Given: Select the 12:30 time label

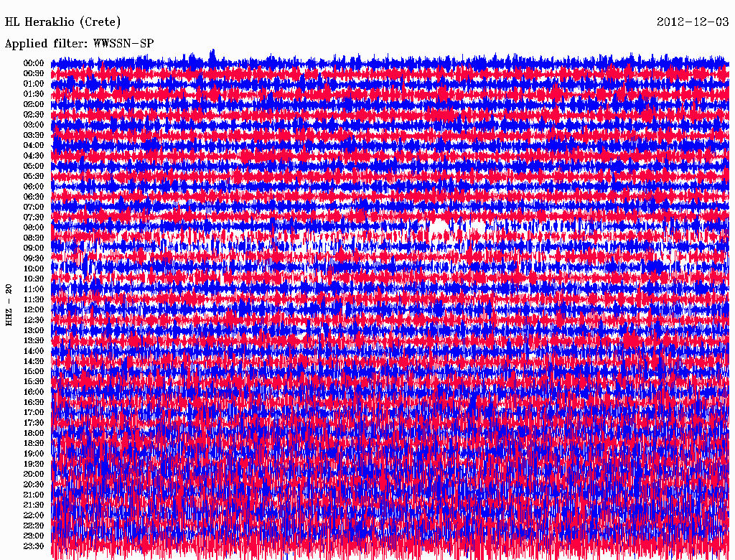Looking at the screenshot, I should pyautogui.click(x=33, y=320).
